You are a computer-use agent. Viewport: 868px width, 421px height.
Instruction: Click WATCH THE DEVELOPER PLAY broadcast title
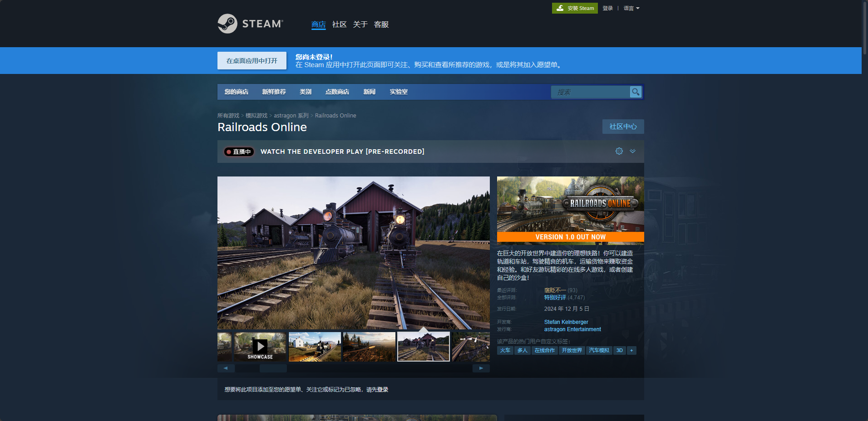tap(342, 152)
